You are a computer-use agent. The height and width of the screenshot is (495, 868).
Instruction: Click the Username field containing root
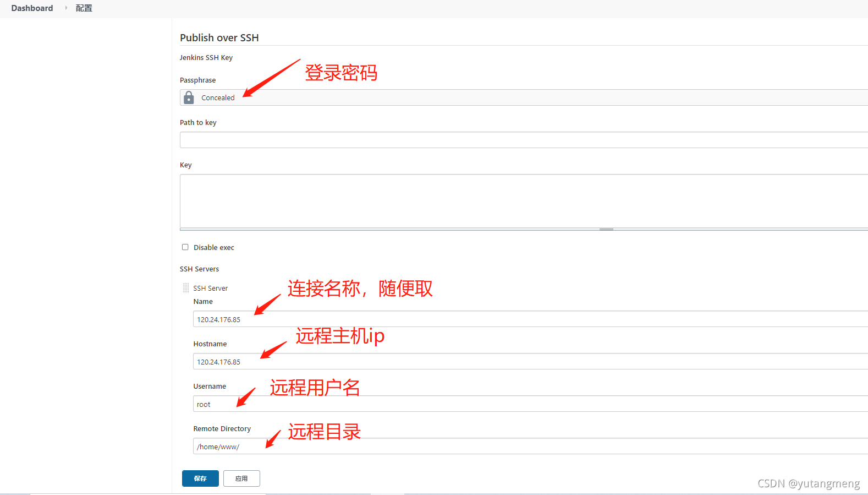530,404
